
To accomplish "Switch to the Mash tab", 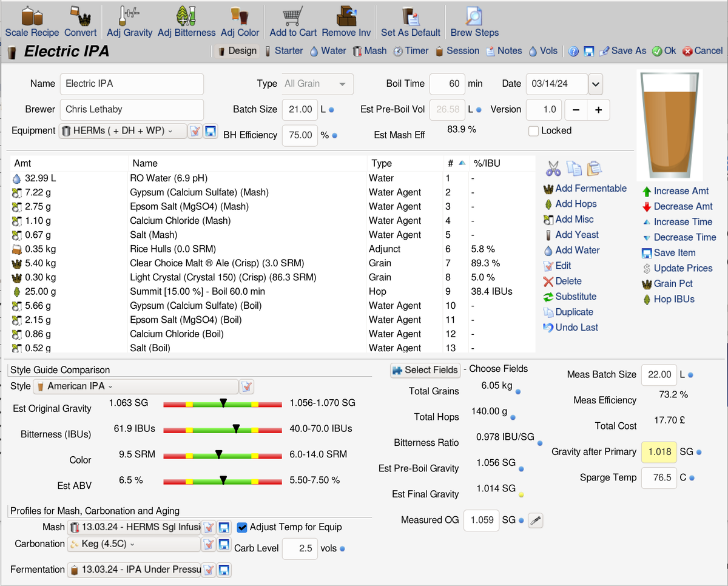I will [369, 51].
